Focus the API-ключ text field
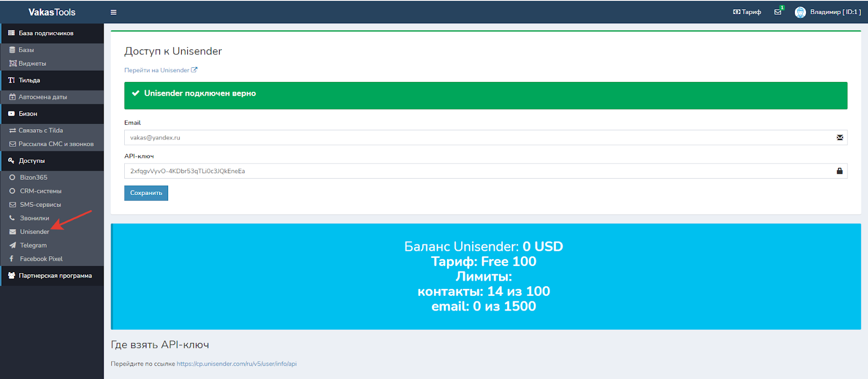868x379 pixels. click(477, 171)
